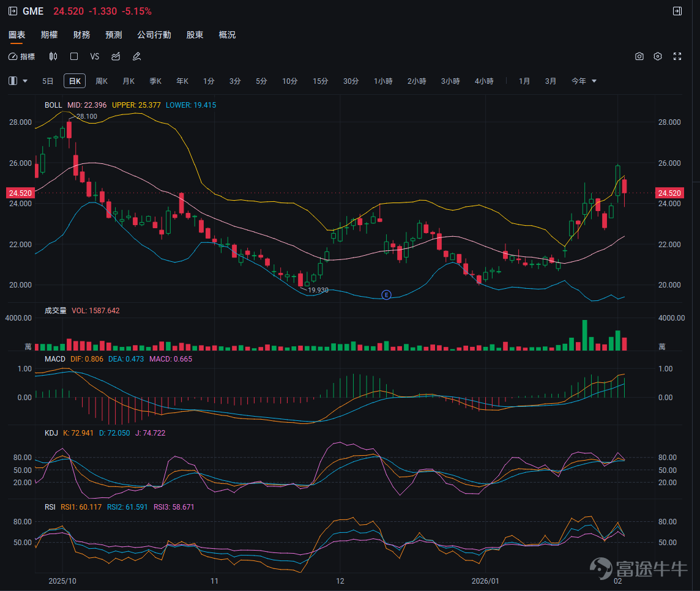
Task: Select the 周K timeframe
Action: tap(102, 81)
